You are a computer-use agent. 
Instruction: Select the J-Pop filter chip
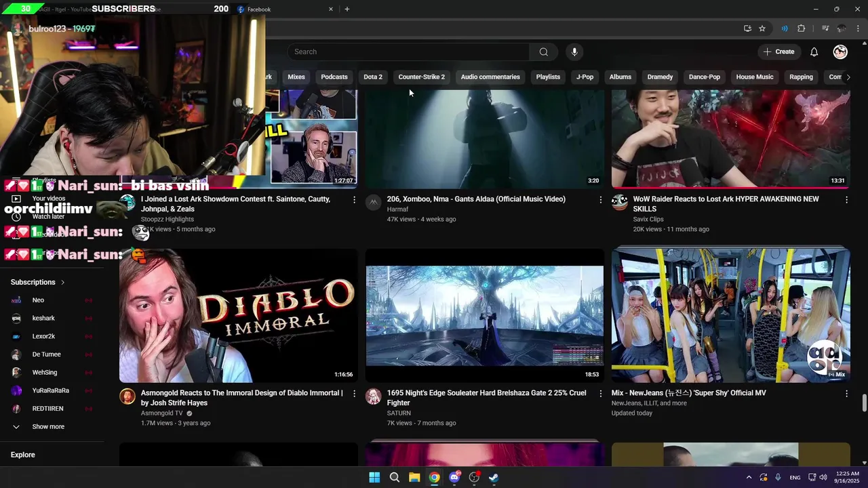585,77
